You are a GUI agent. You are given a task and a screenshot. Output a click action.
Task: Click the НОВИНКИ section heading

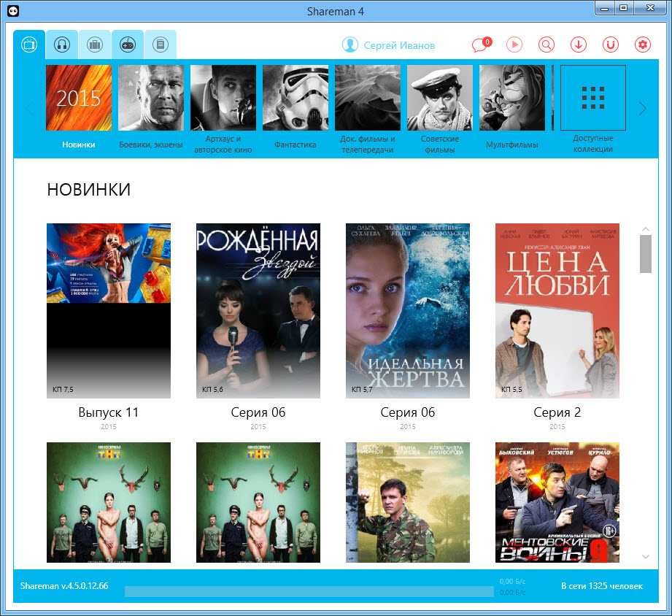coord(89,190)
